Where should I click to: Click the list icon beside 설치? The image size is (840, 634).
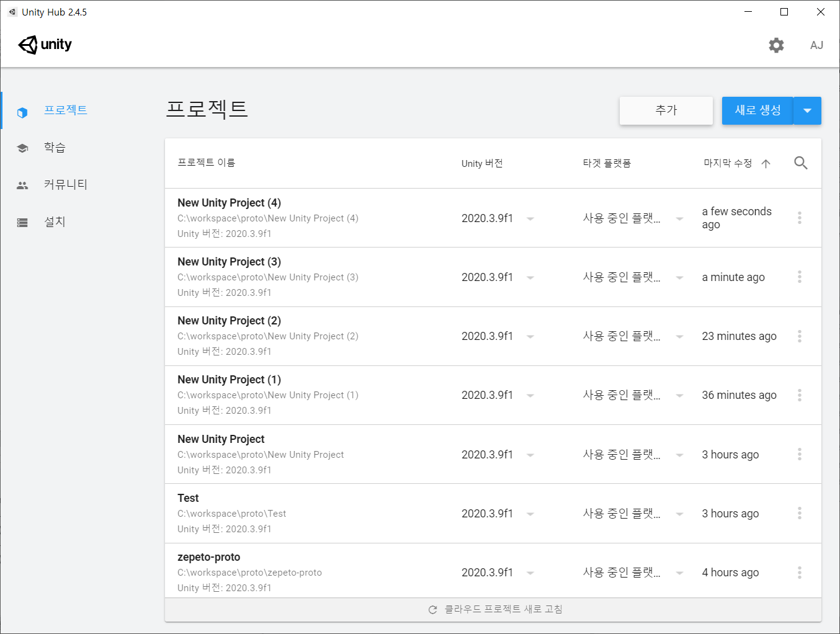pos(22,223)
